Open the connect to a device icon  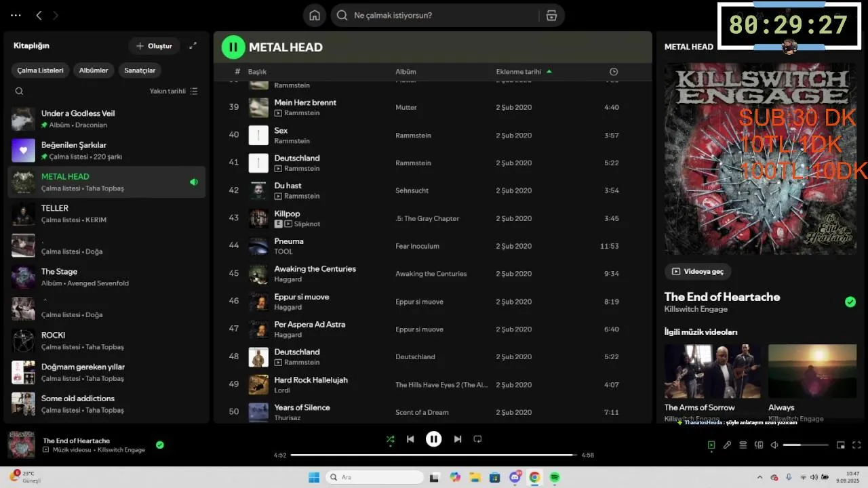(759, 445)
